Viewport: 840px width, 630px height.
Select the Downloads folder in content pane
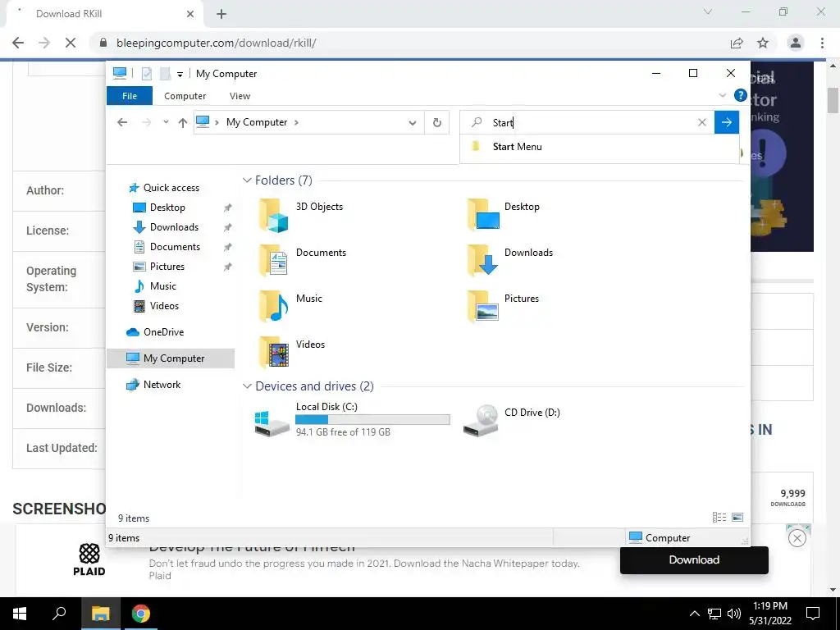pyautogui.click(x=509, y=260)
